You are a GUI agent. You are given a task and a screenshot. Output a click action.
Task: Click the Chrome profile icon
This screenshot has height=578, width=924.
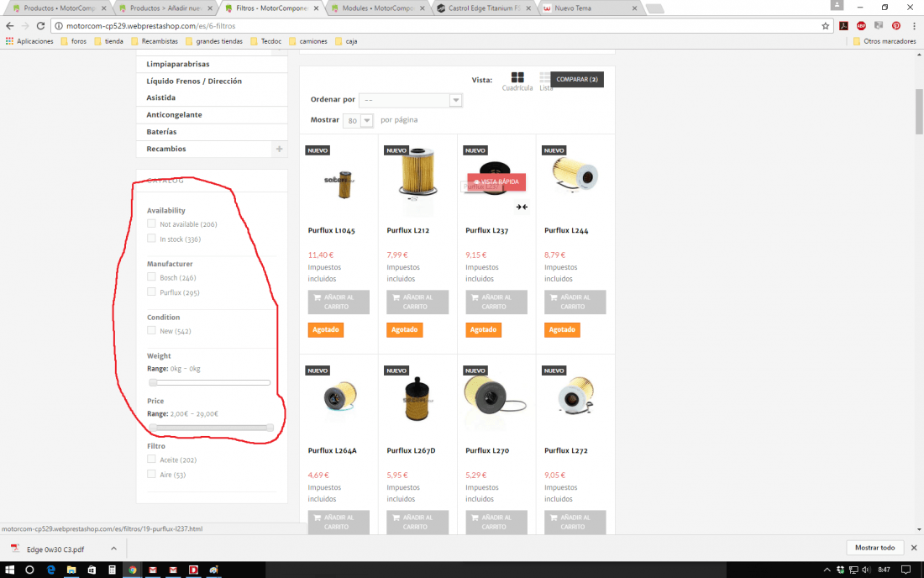[x=837, y=5]
